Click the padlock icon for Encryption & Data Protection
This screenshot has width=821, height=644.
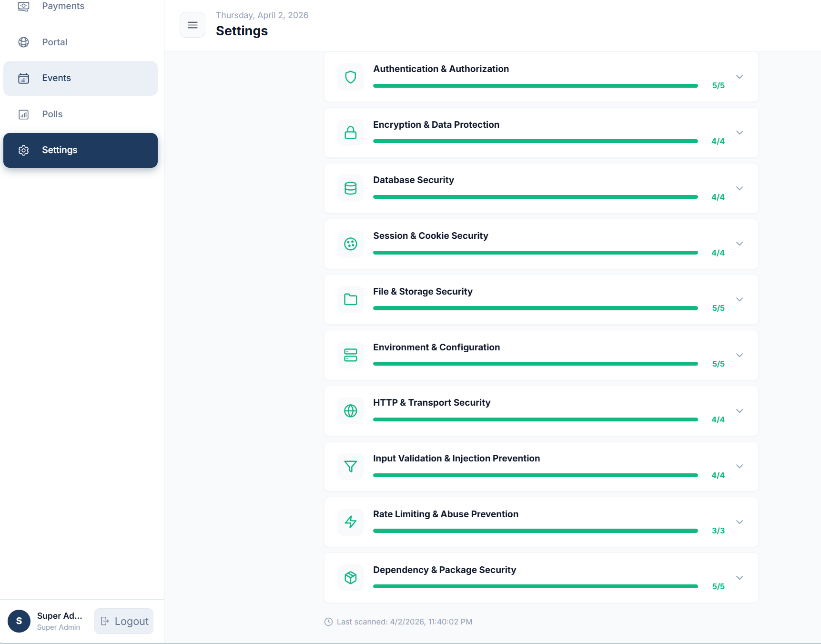tap(350, 133)
